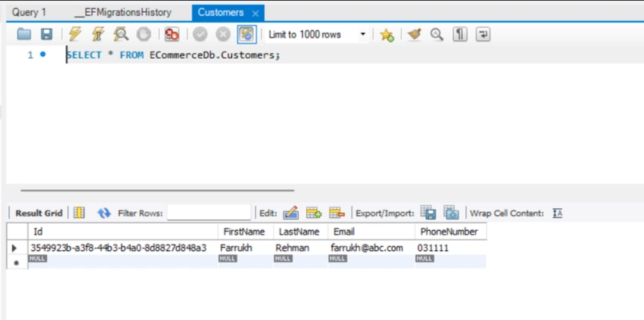Click the editor horizontal scrollbar
The image size is (644, 320).
click(x=158, y=191)
